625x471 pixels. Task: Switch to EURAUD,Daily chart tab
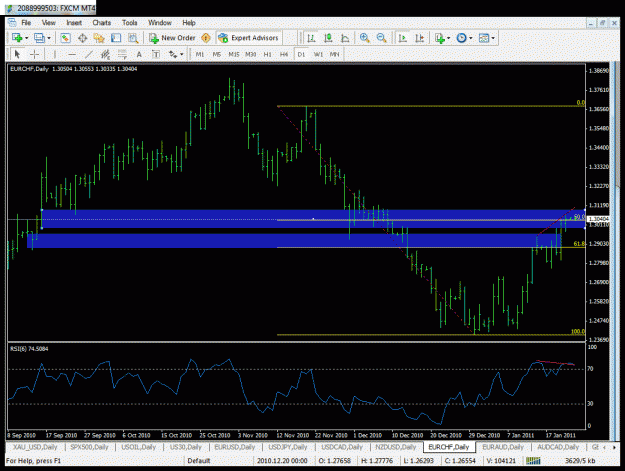(503, 447)
